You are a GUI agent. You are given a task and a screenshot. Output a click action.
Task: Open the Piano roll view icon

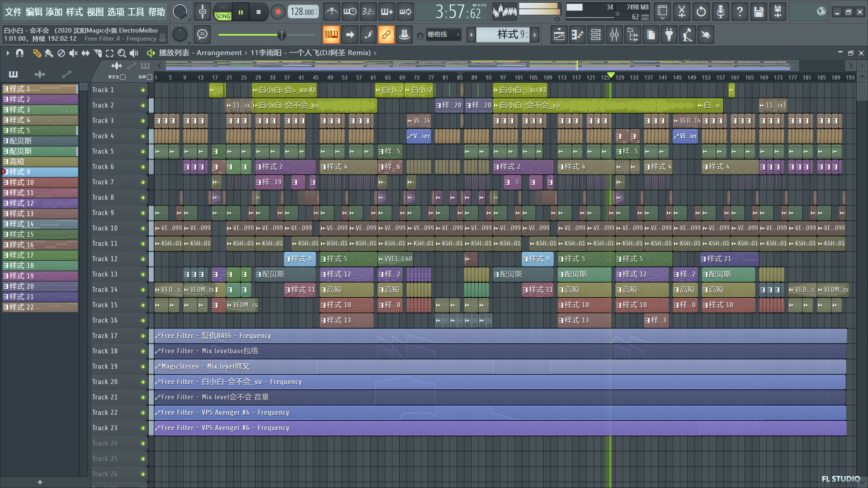[577, 34]
